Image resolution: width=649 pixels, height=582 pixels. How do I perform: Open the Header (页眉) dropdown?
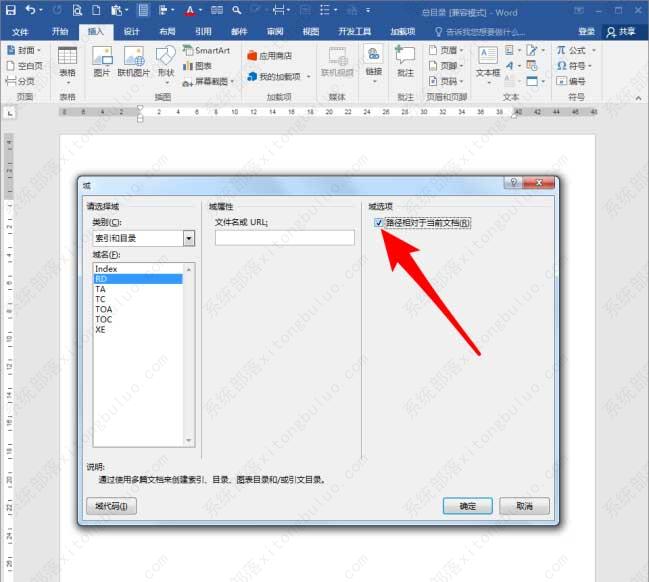pyautogui.click(x=443, y=49)
